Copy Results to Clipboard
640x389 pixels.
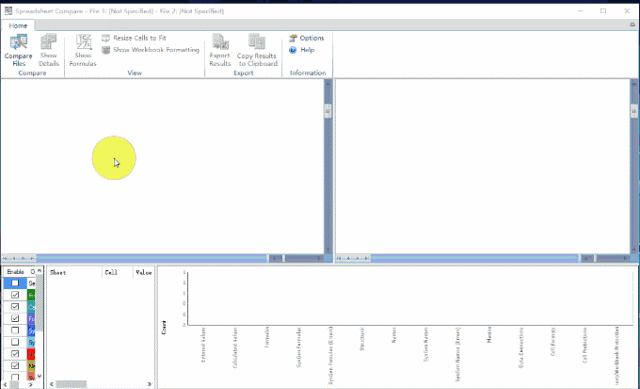(257, 50)
